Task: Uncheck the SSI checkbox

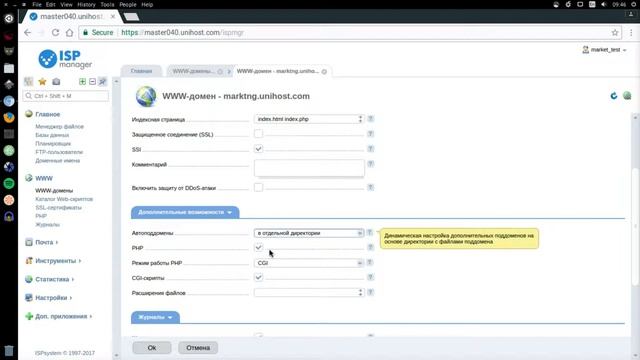Action: point(258,149)
